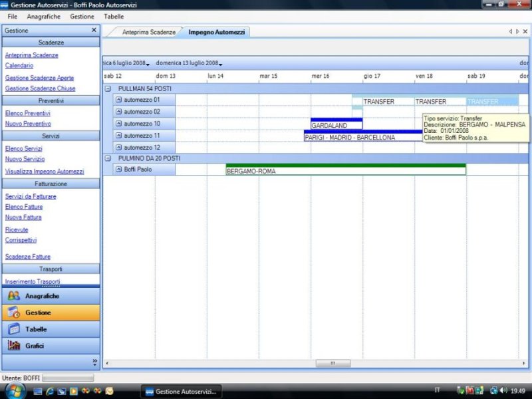
Task: Open the 13 luglio 2008 week dropdown
Action: point(220,64)
